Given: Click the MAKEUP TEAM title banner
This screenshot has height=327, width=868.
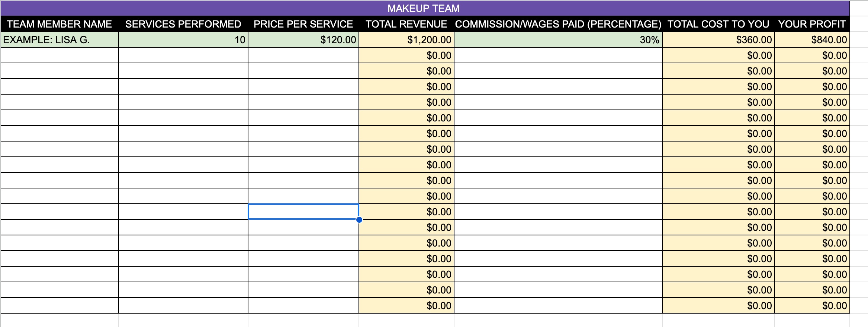Looking at the screenshot, I should click(x=424, y=8).
